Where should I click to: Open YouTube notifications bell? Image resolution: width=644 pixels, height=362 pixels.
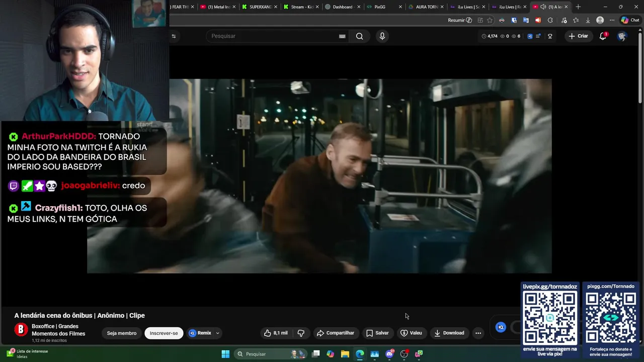(603, 36)
